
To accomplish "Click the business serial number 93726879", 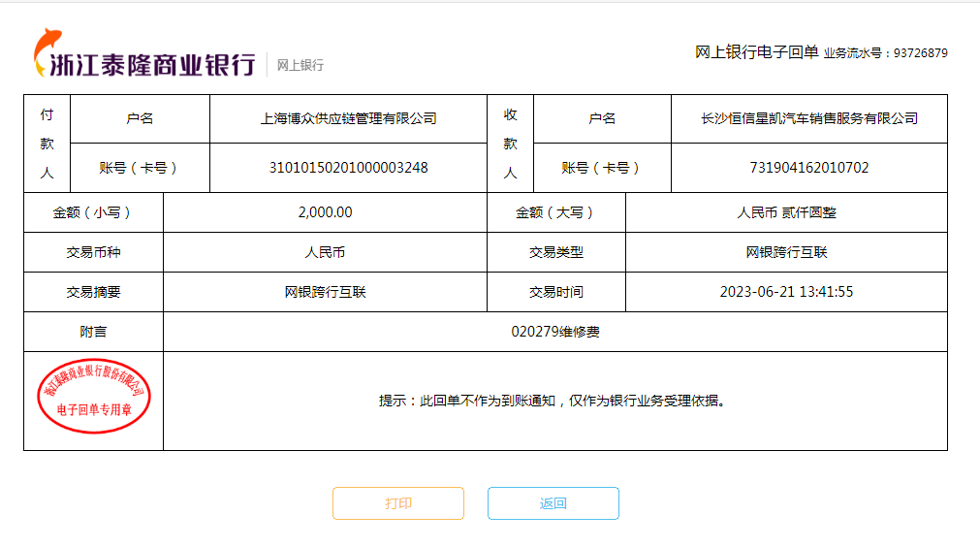I will tap(920, 53).
